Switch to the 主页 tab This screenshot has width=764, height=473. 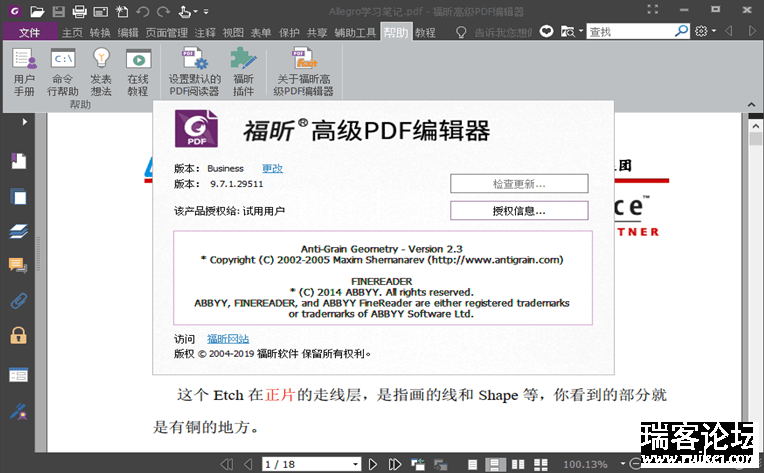tap(72, 33)
